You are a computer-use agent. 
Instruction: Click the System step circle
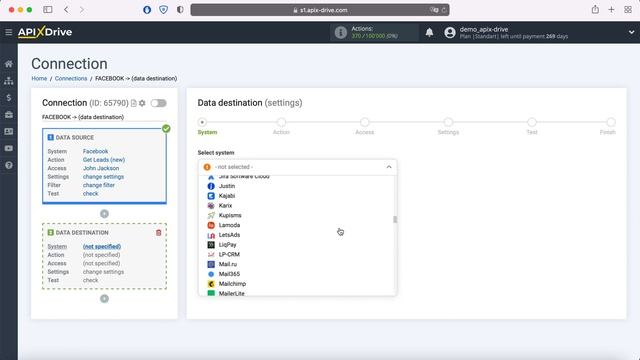pyautogui.click(x=202, y=122)
